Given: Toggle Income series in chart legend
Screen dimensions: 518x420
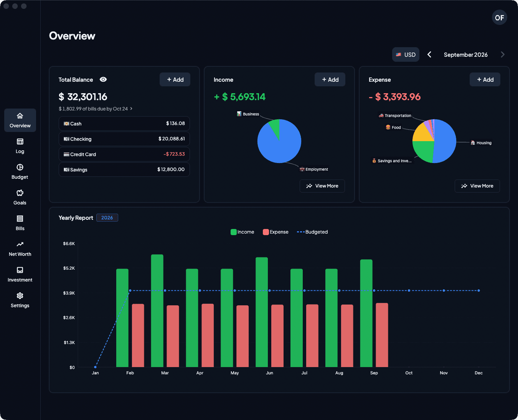Looking at the screenshot, I should pyautogui.click(x=242, y=232).
